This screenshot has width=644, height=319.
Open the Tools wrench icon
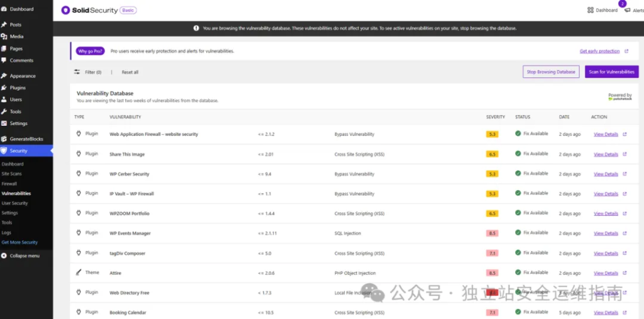coord(4,111)
